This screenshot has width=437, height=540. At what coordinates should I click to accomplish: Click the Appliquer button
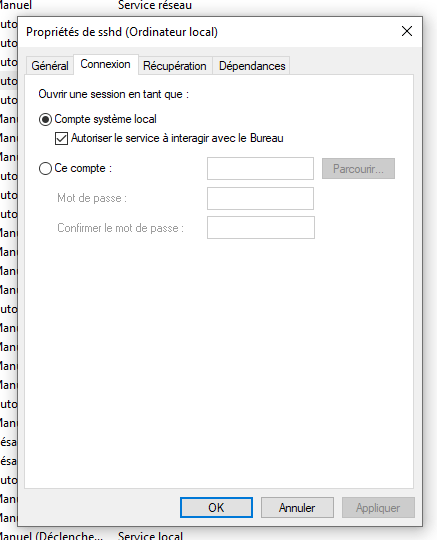pos(378,507)
